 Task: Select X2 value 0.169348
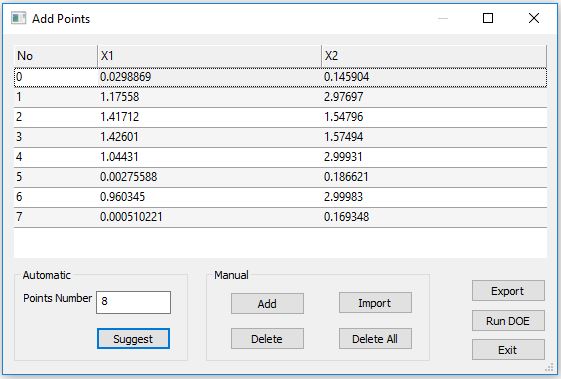click(346, 217)
